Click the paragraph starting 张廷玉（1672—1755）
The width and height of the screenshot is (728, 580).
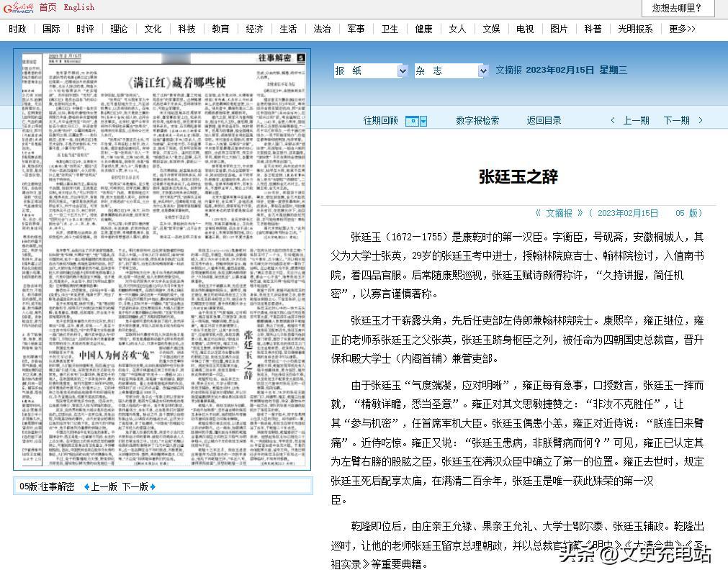[517, 266]
